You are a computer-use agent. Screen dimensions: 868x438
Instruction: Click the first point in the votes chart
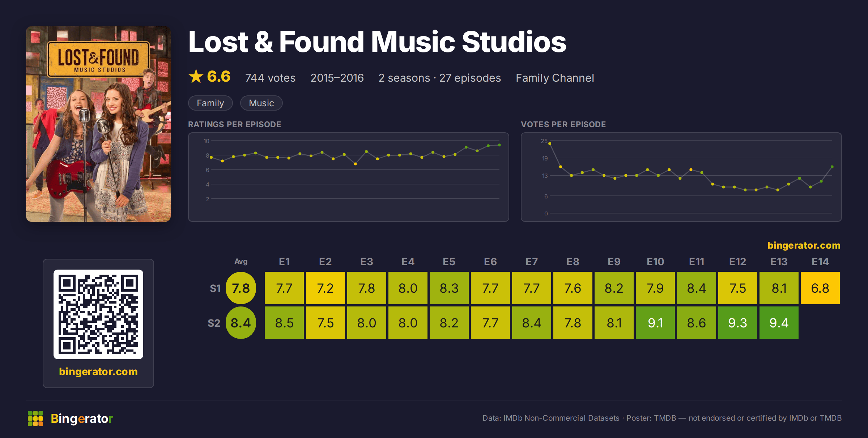550,143
